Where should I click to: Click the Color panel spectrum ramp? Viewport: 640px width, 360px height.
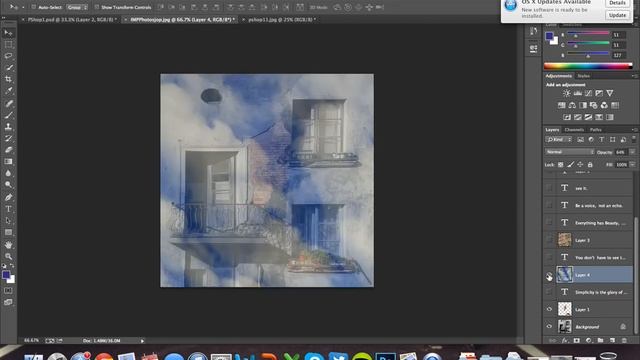pyautogui.click(x=588, y=66)
